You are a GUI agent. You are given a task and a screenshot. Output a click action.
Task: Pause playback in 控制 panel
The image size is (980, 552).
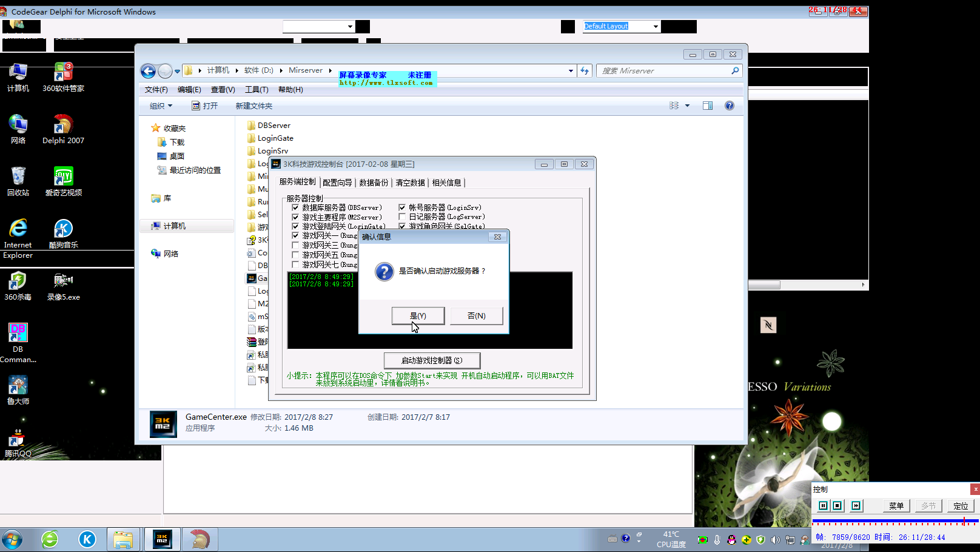(823, 505)
